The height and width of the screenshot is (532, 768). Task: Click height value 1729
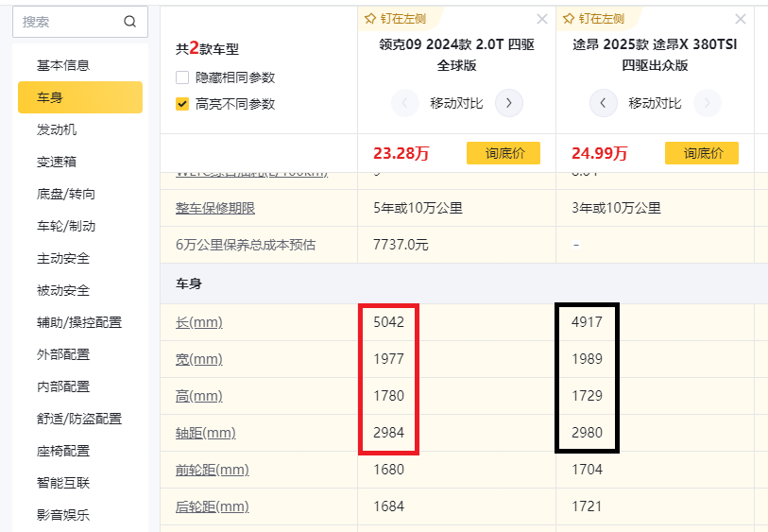tap(588, 396)
